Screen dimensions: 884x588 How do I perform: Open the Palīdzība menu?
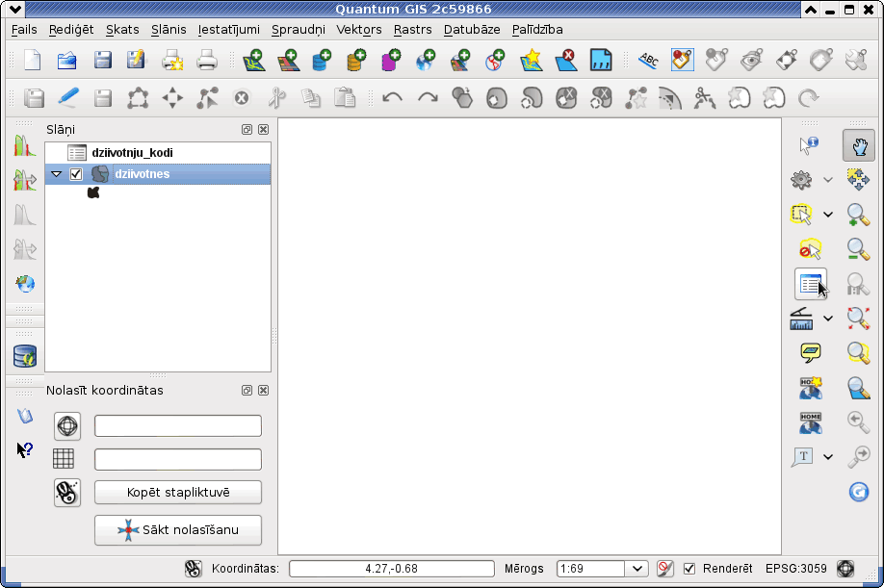click(x=537, y=29)
